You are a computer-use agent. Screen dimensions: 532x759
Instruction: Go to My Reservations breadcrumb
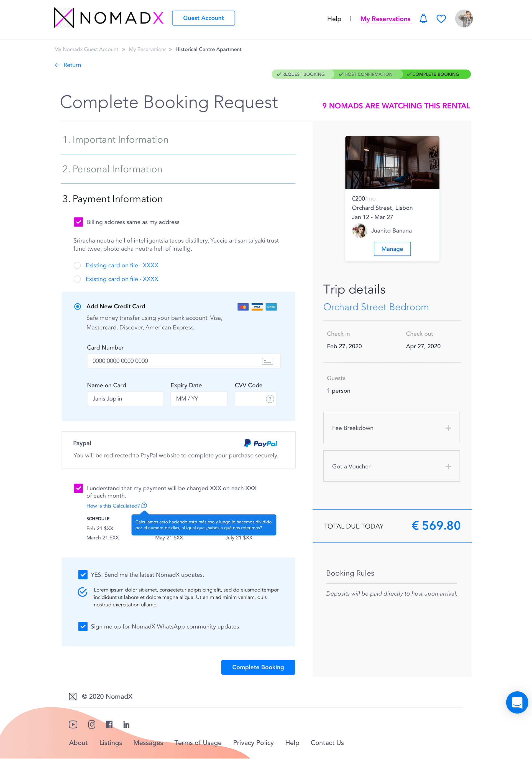[x=148, y=49]
